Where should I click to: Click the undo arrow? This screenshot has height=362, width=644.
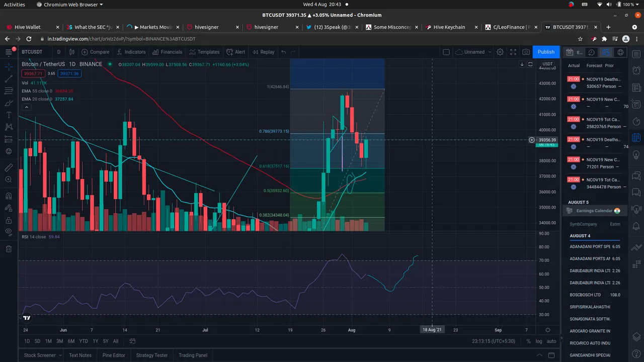tap(284, 52)
